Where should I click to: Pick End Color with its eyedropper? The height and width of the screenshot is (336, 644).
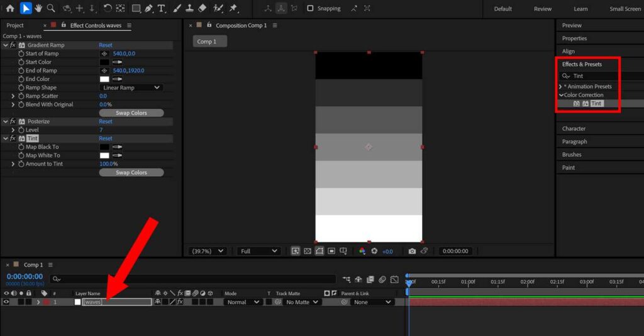point(118,79)
